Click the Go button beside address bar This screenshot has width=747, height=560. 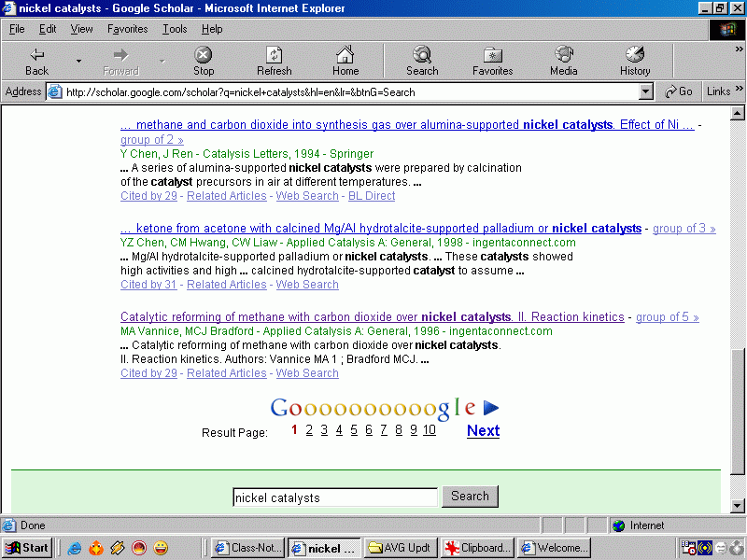(679, 91)
